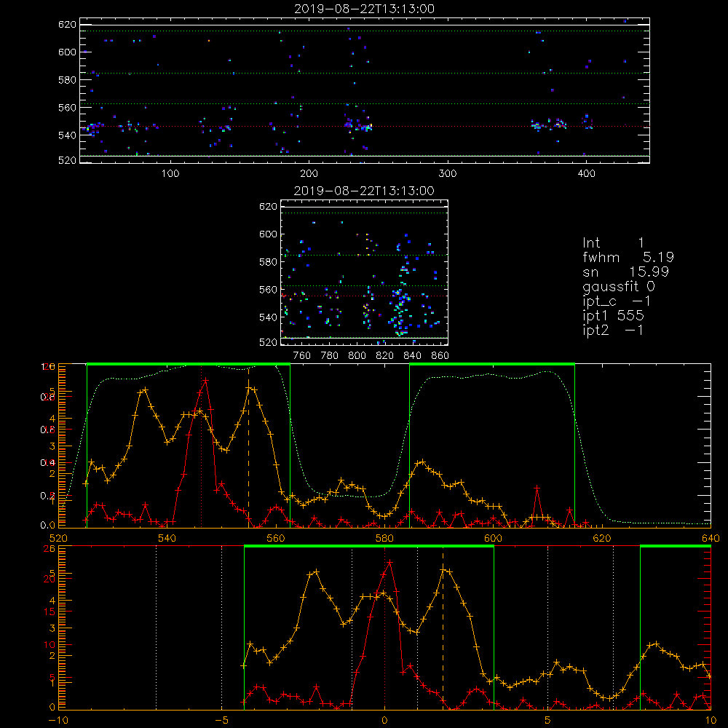Screen dimensions: 728x728
Task: Click x-axis label 860 under the small middle panel
Action: click(440, 356)
